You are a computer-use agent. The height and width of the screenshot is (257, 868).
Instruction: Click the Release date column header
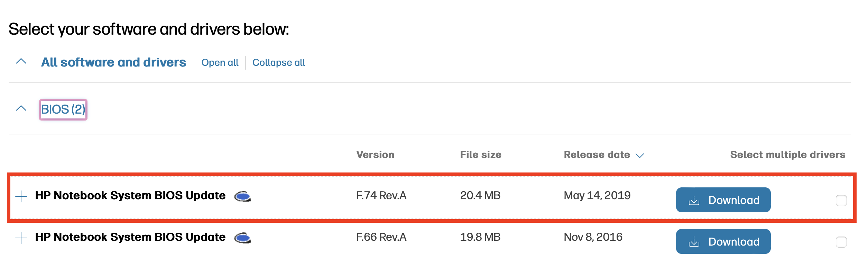tap(597, 155)
